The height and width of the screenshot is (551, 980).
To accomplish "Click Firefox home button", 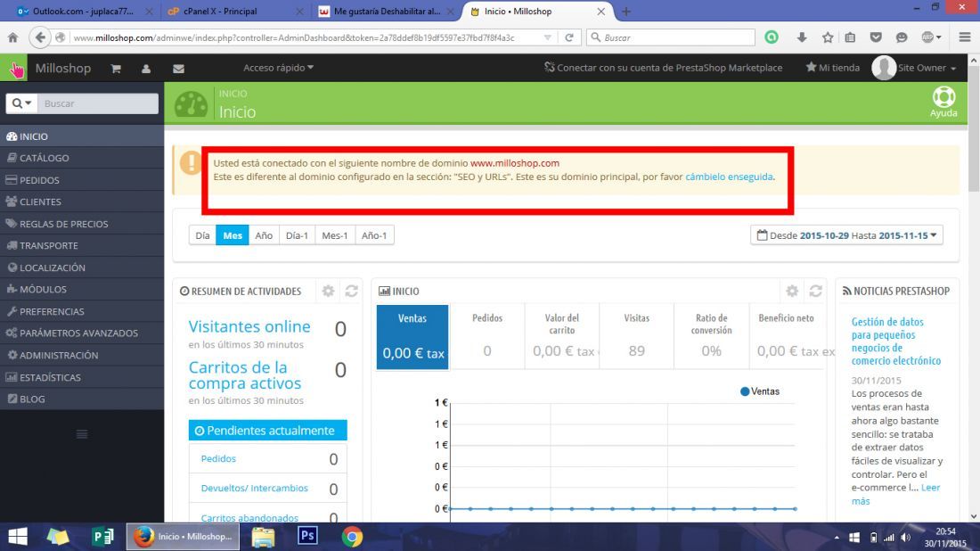I will (x=12, y=37).
